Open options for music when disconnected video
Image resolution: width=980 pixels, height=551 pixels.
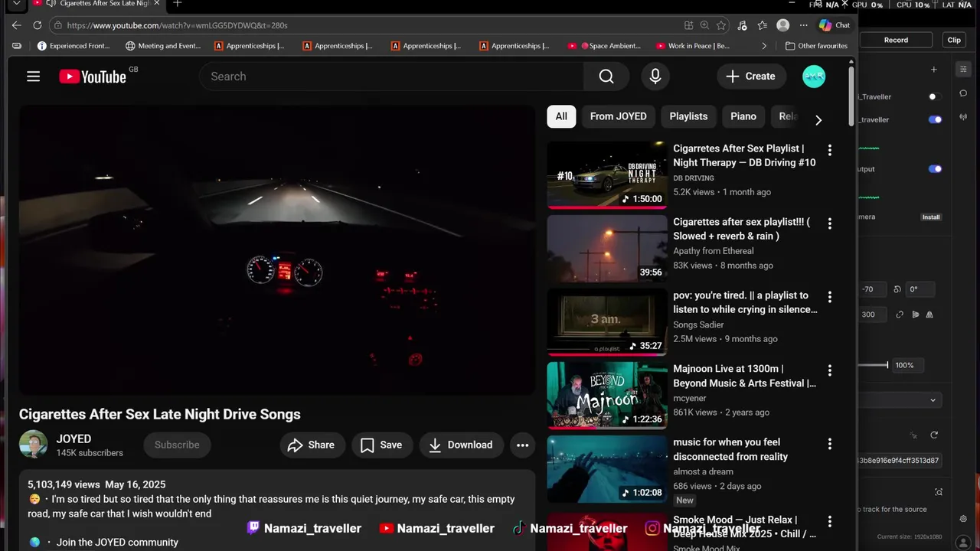[829, 444]
